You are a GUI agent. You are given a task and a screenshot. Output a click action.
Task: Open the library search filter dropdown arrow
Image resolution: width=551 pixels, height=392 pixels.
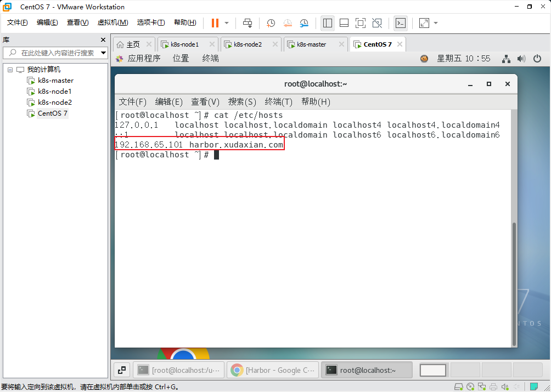coord(103,53)
